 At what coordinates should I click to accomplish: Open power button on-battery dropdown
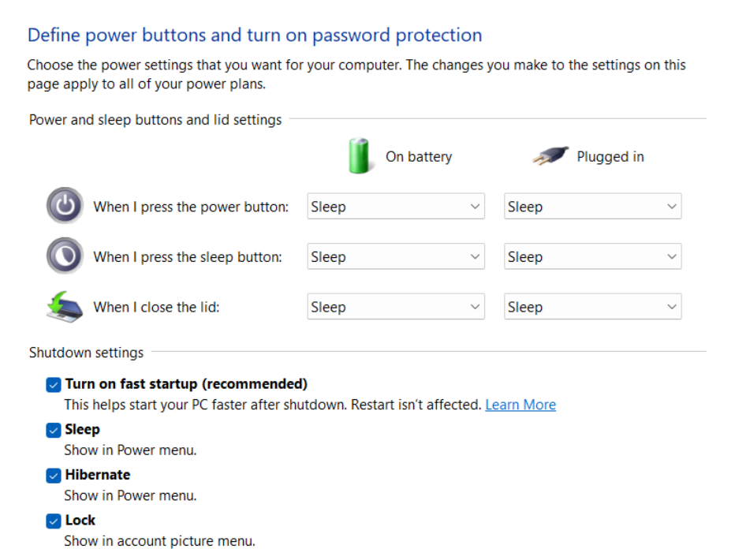click(395, 207)
